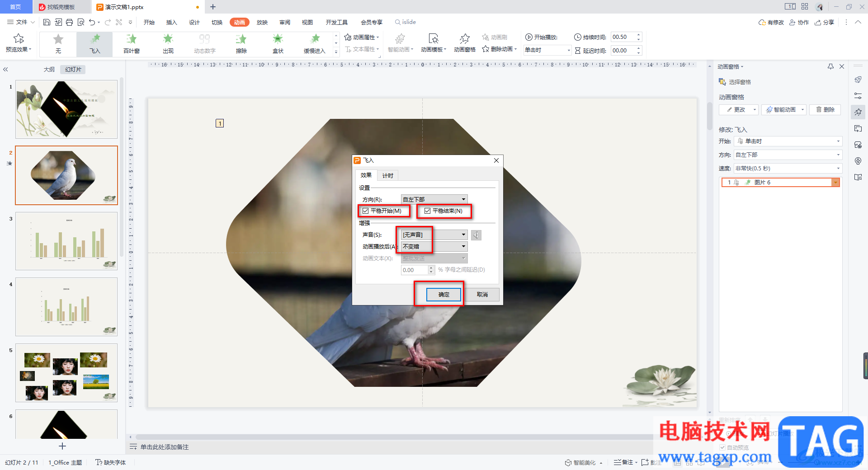
Task: Click the sliders settings icon in right sidebar
Action: pos(858,96)
